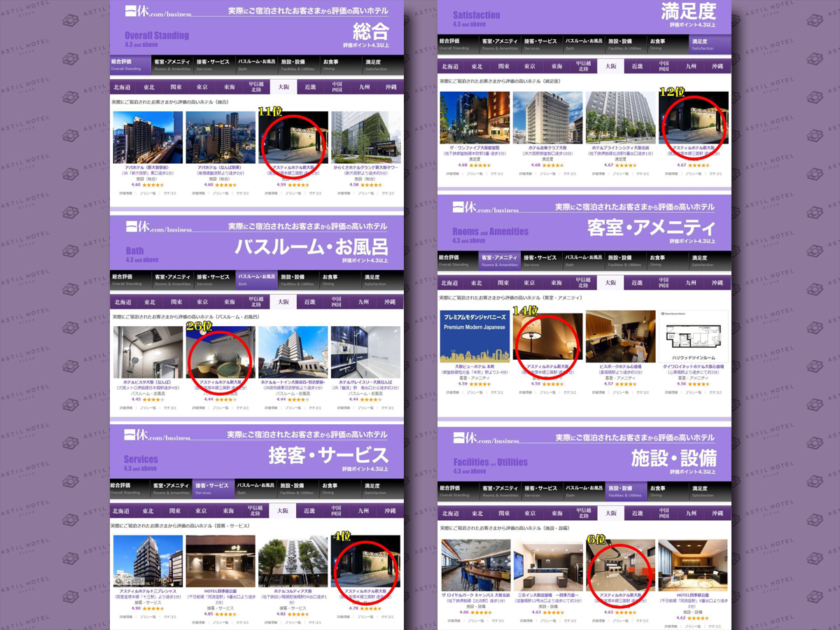840x630 pixels.
Task: Click the ホテルコルディア大阪 exterior photo
Action: point(293,561)
